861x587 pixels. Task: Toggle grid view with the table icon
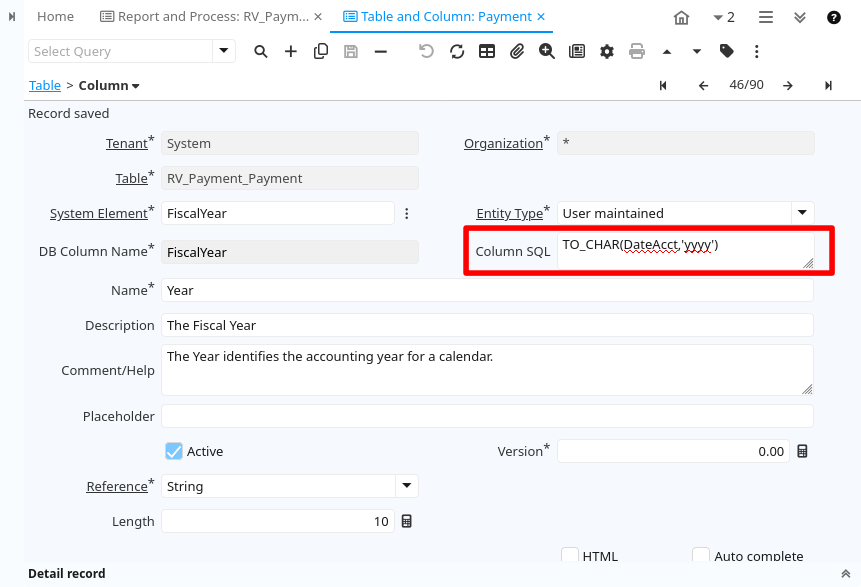click(487, 51)
